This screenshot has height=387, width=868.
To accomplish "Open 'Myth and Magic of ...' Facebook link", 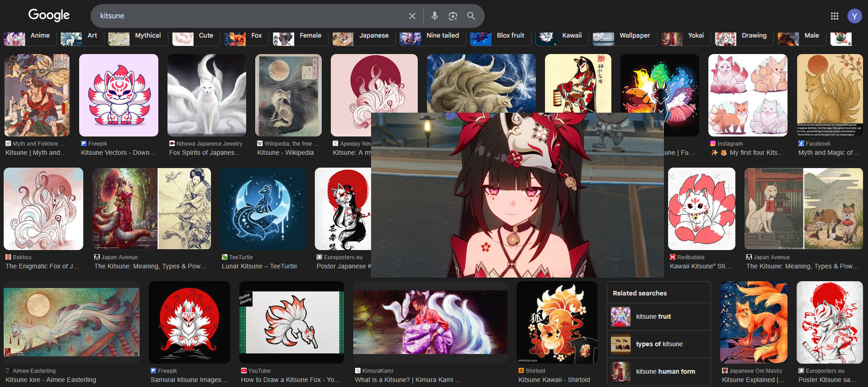I will coord(829,153).
